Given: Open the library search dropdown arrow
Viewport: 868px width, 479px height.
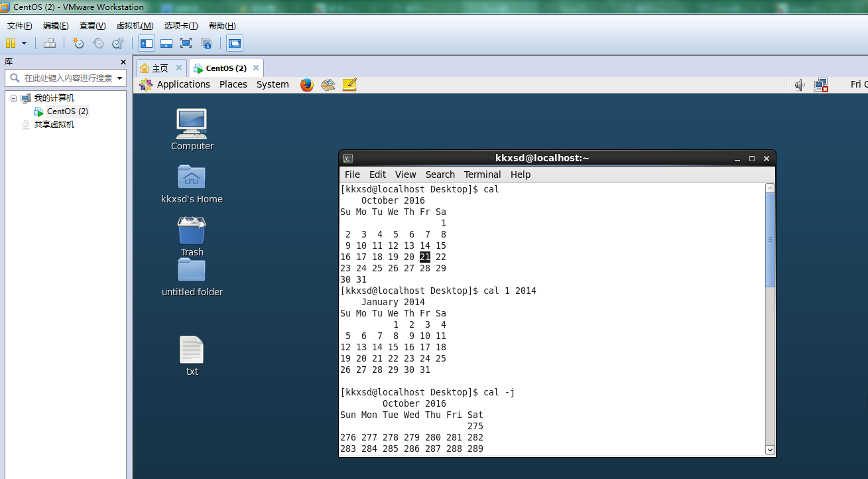Looking at the screenshot, I should tap(120, 78).
